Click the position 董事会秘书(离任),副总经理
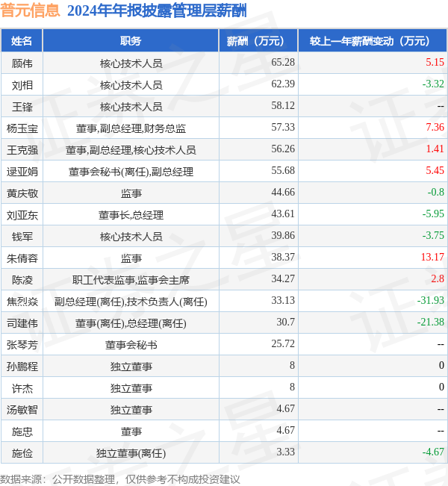Image resolution: width=448 pixels, height=486 pixels. coord(131,172)
